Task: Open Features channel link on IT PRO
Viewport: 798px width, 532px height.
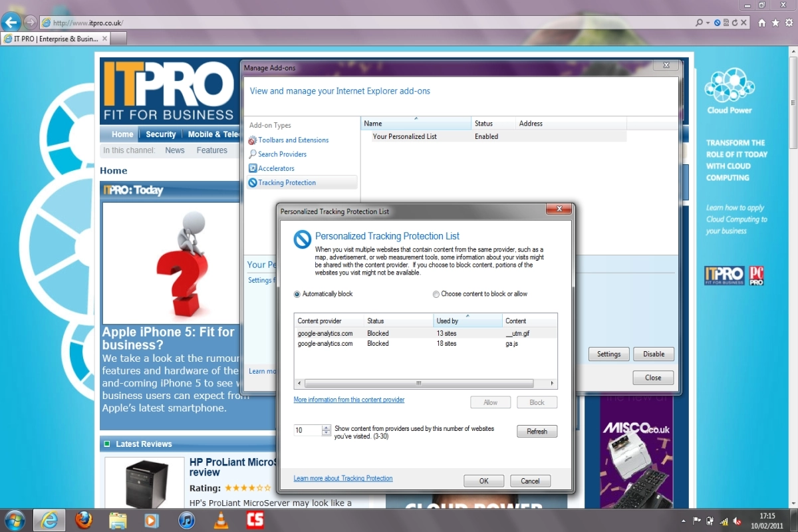Action: point(212,150)
